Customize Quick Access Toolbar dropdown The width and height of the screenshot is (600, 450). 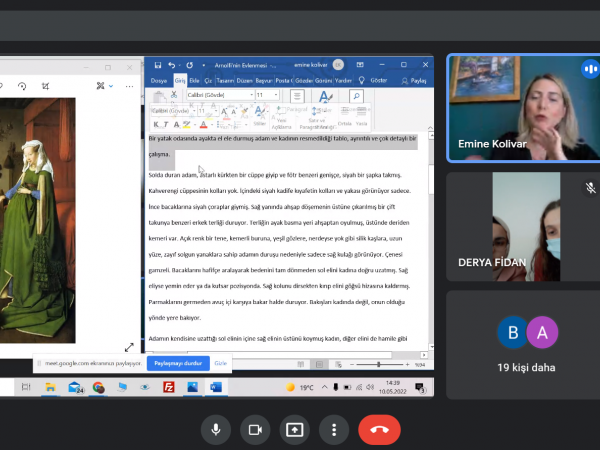pyautogui.click(x=204, y=65)
